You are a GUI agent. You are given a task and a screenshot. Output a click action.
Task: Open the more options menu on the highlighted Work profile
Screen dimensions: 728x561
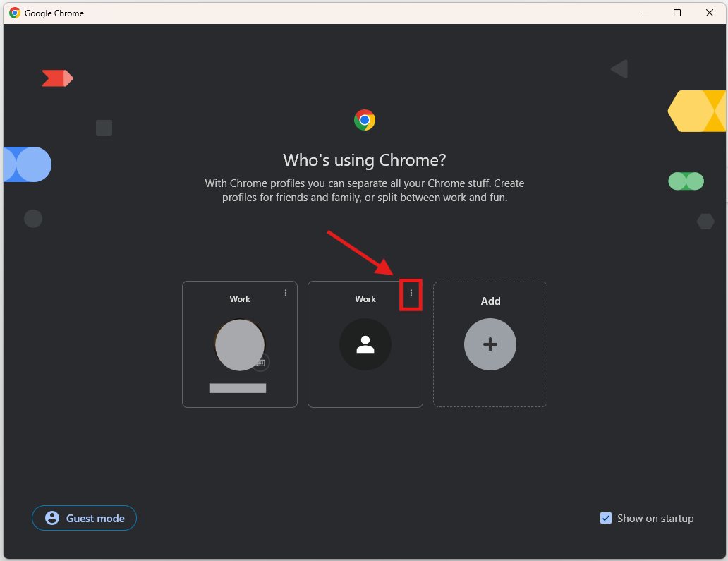click(411, 294)
